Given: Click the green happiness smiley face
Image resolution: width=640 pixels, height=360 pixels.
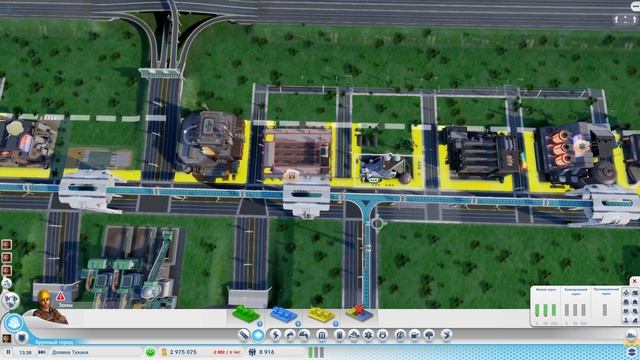Looking at the screenshot, I should tap(150, 352).
